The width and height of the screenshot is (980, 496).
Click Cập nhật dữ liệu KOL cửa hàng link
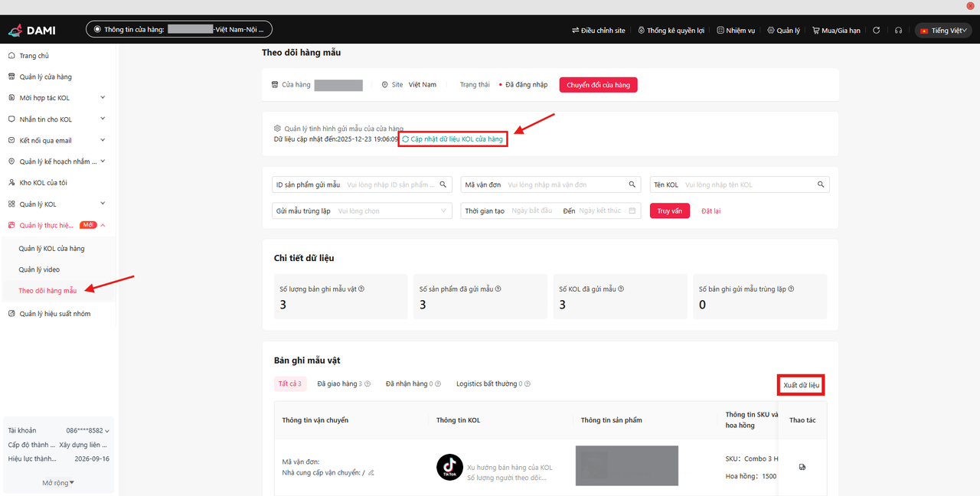point(452,139)
